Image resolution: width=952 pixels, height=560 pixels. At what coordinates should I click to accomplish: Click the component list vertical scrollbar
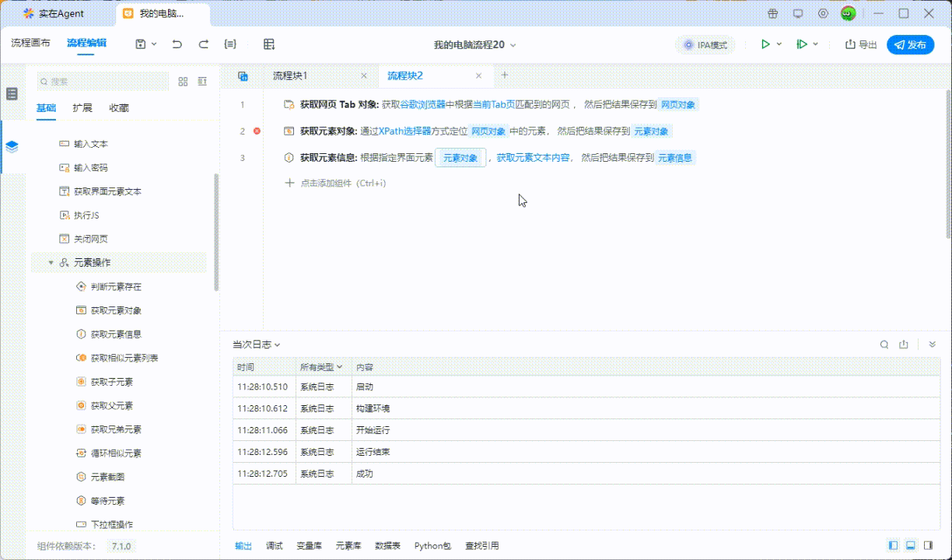pyautogui.click(x=216, y=232)
